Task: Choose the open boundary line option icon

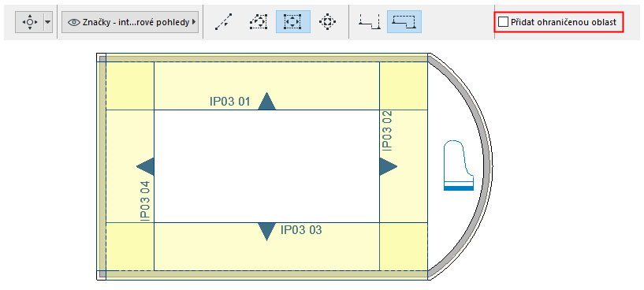Action: pos(370,22)
